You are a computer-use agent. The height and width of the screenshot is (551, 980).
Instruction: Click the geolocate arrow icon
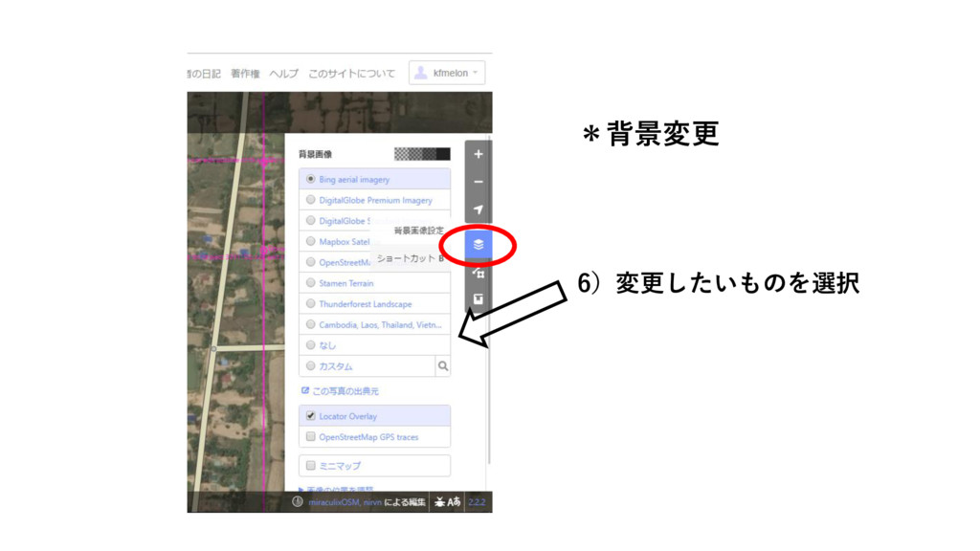[479, 209]
